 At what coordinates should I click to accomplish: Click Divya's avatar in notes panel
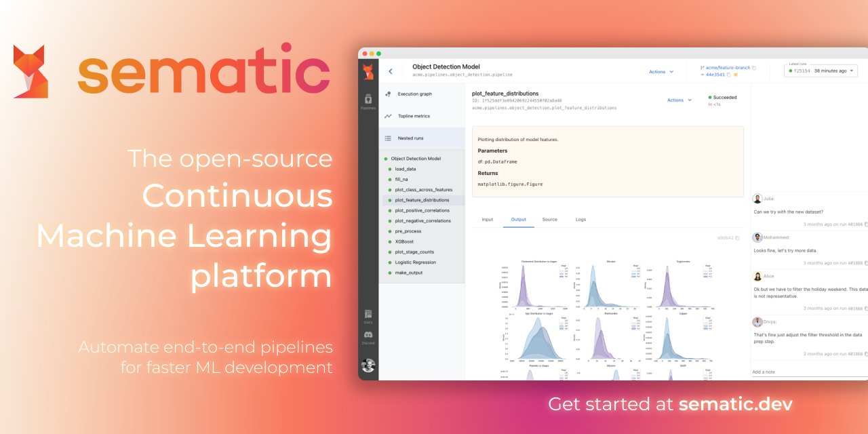(x=757, y=322)
